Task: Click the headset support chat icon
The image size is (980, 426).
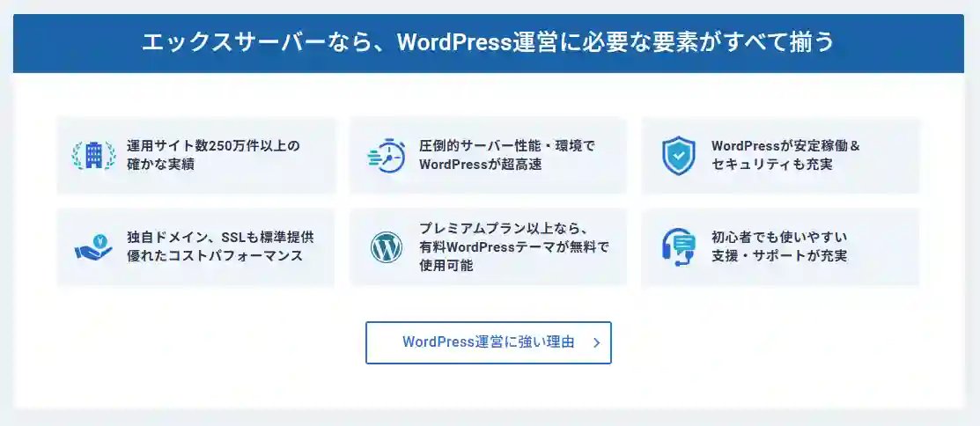Action: click(x=678, y=247)
